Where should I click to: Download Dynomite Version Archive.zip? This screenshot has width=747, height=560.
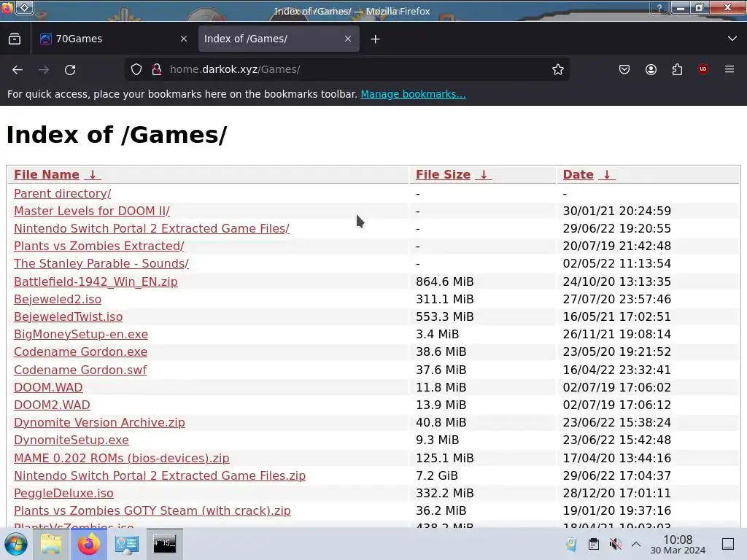(x=99, y=423)
